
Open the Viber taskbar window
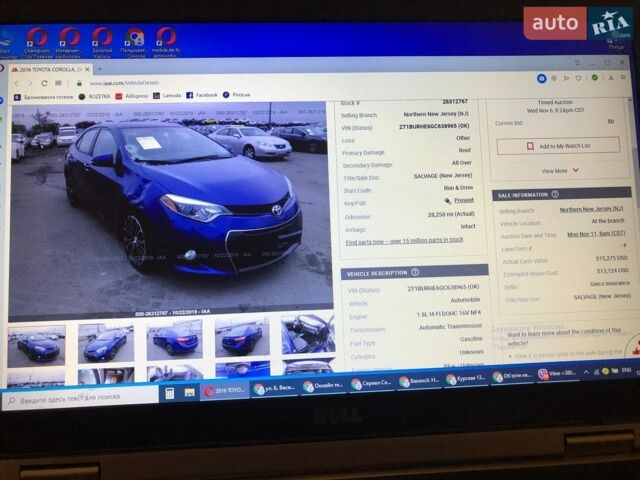pyautogui.click(x=557, y=373)
